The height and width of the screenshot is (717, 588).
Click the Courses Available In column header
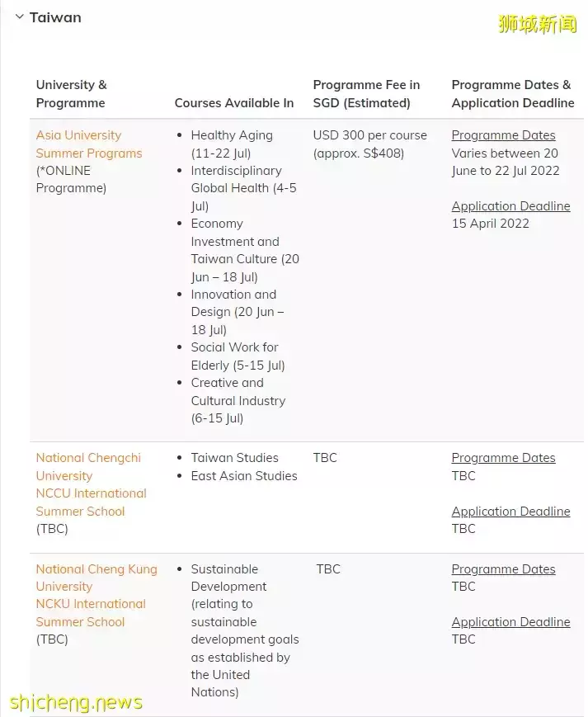pos(234,103)
